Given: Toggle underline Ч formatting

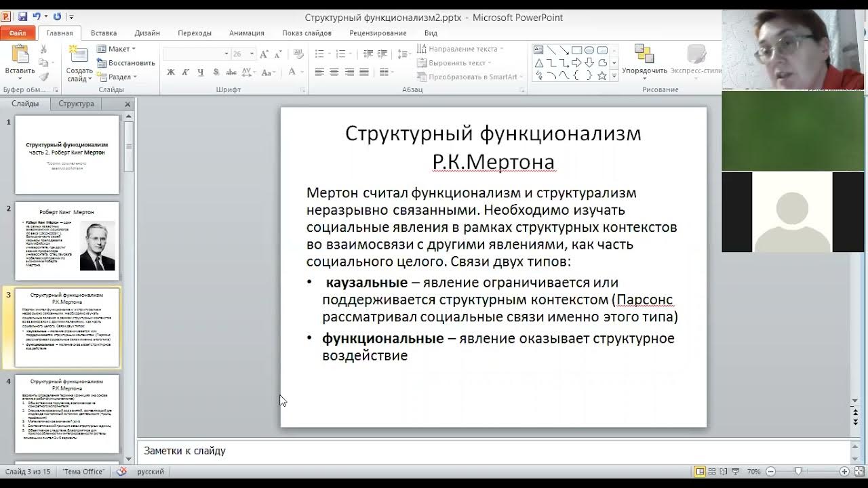Looking at the screenshot, I should click(200, 72).
